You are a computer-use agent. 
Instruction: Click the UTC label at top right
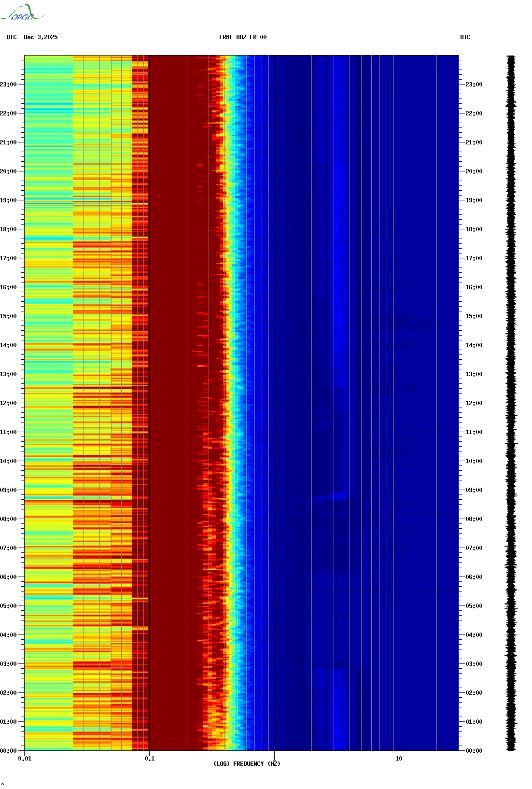pos(465,37)
